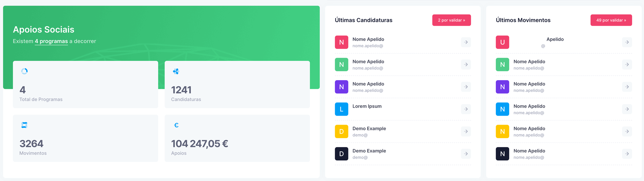Screen dimensions: 644x181
Task: Click the euro icon above Apoios amount
Action: 176,125
